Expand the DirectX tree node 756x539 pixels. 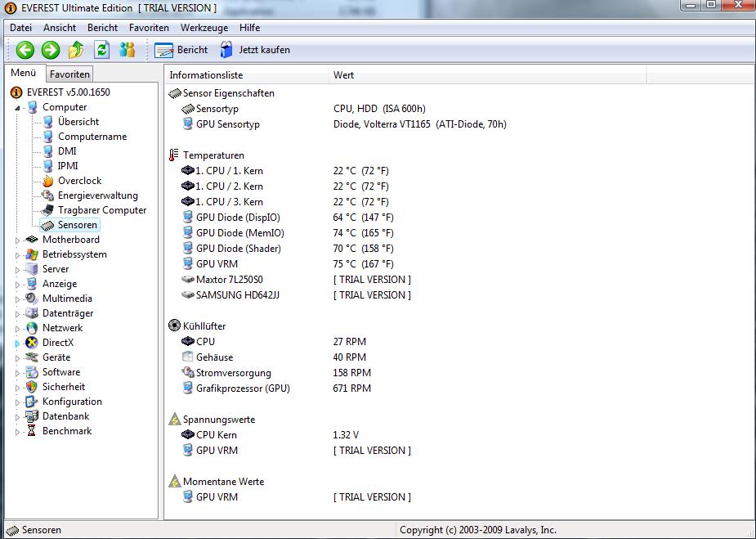point(17,343)
